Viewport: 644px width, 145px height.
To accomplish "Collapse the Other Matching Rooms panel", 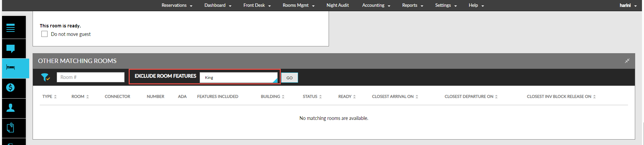I will tap(627, 61).
